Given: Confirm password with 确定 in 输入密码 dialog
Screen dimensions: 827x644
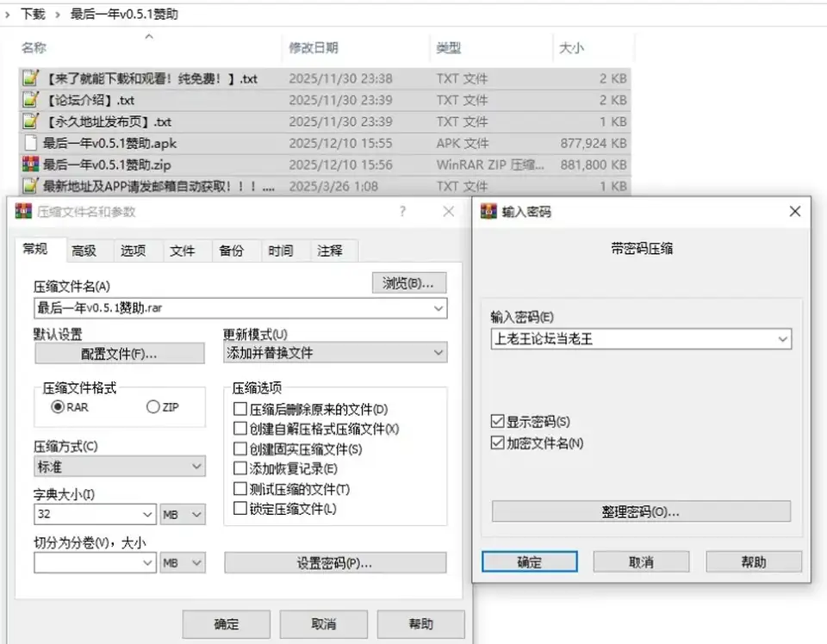Looking at the screenshot, I should click(530, 562).
